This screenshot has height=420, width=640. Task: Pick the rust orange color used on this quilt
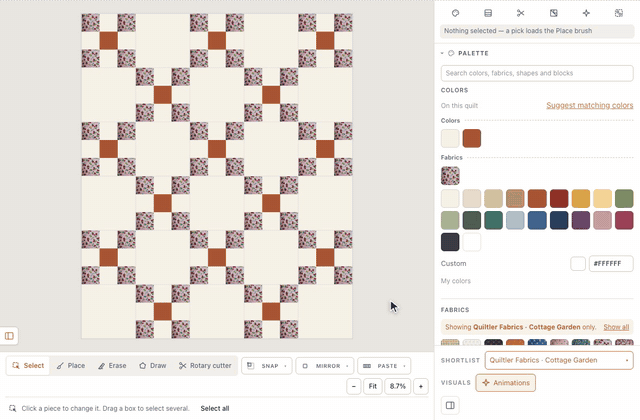click(x=472, y=138)
